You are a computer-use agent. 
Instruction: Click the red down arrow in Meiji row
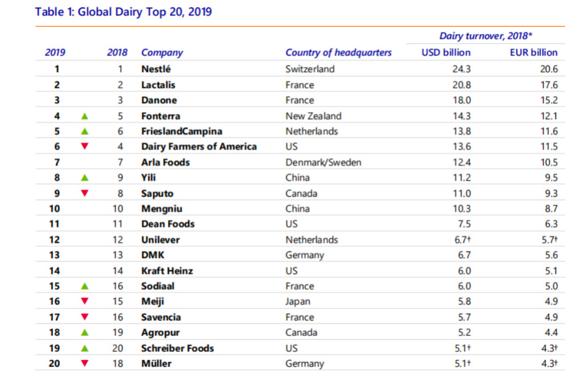point(85,302)
